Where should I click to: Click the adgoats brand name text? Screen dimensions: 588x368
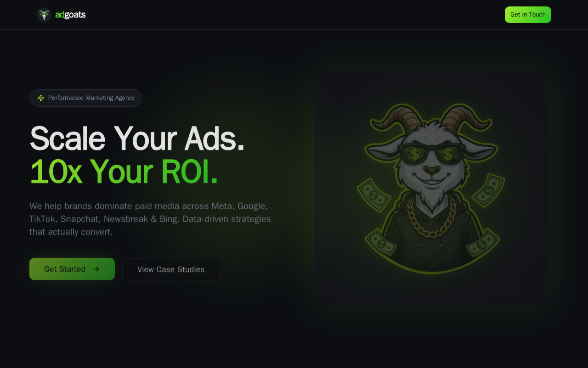point(70,15)
